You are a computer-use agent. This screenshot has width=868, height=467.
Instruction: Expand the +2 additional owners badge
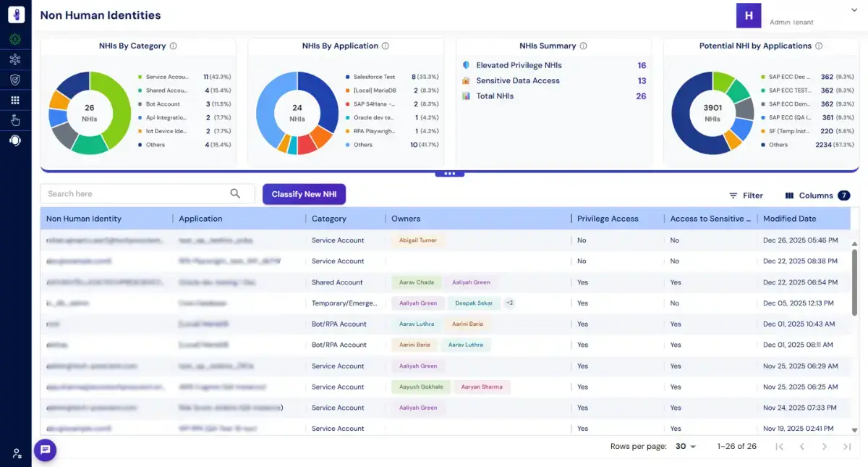pyautogui.click(x=509, y=303)
